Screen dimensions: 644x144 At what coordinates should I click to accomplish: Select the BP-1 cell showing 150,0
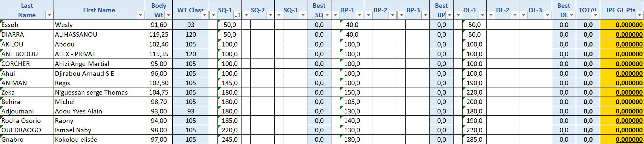[x=352, y=92]
